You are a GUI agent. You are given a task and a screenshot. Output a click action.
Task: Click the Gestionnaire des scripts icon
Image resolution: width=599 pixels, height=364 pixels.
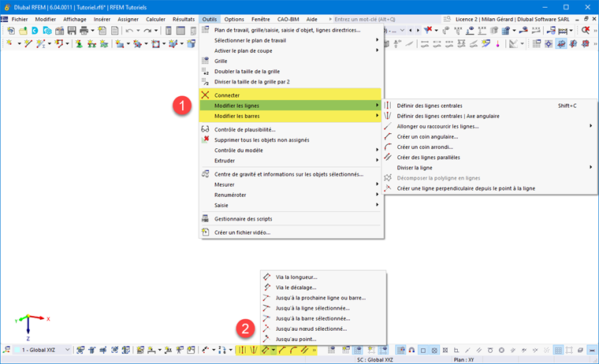tap(206, 219)
